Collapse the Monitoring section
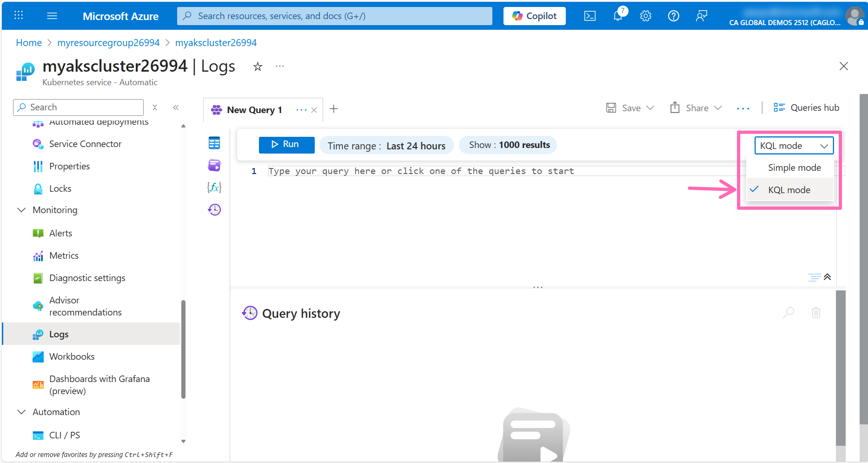 21,210
